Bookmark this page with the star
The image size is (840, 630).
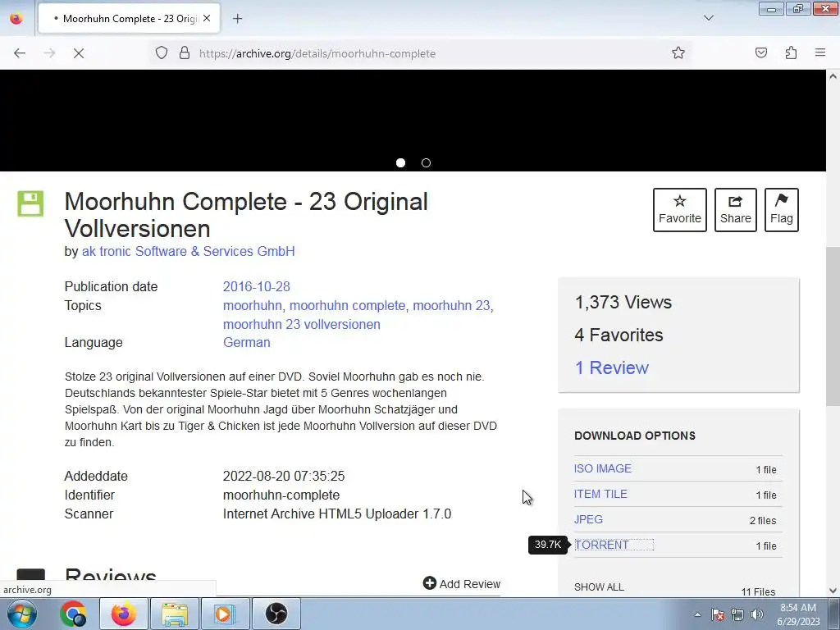pyautogui.click(x=678, y=53)
